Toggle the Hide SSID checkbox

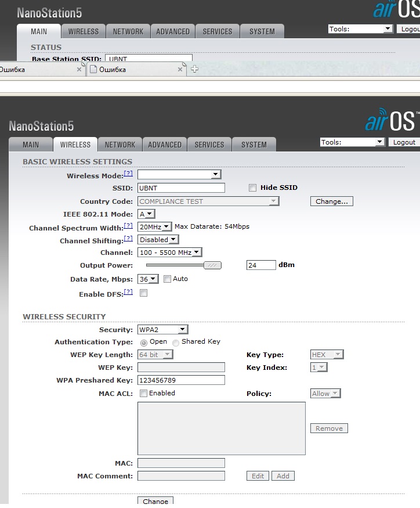pos(252,188)
